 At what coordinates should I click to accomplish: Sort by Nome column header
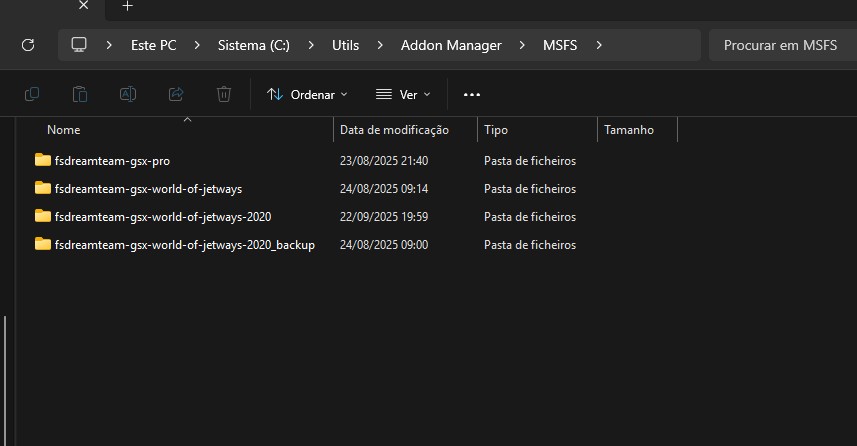click(x=64, y=130)
